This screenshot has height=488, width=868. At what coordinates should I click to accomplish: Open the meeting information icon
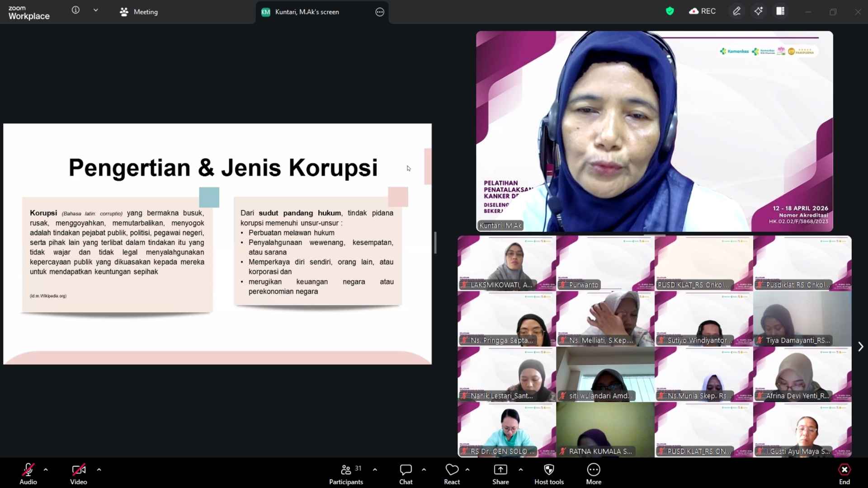point(75,10)
